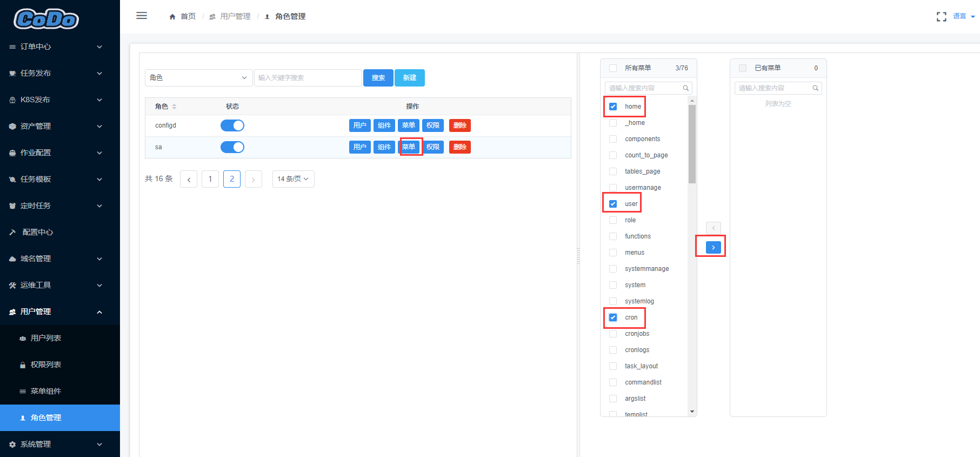This screenshot has width=980, height=457.
Task: Click the 域名管理 cloud icon
Action: tap(12, 259)
